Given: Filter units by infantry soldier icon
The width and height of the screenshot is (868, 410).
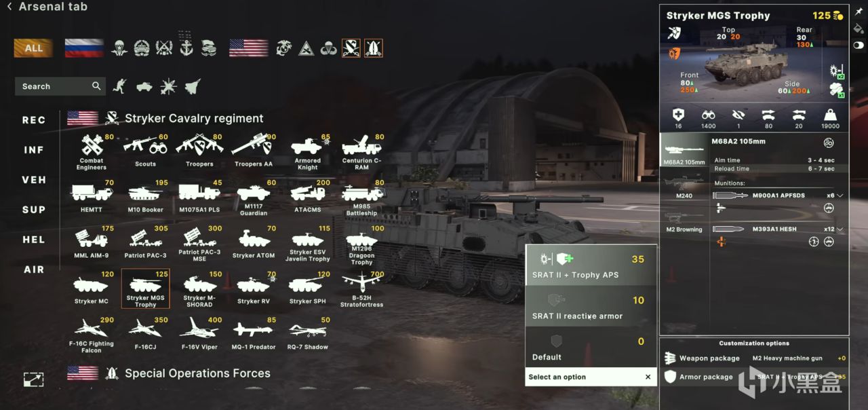Looking at the screenshot, I should point(119,86).
